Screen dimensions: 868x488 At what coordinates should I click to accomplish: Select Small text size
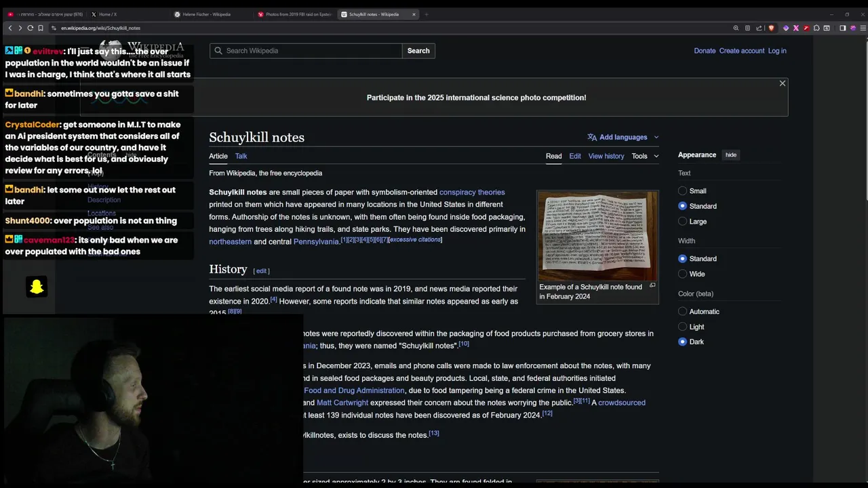682,191
